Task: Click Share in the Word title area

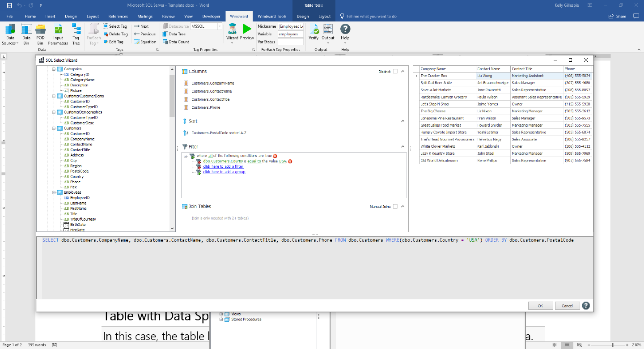Action: tap(618, 16)
